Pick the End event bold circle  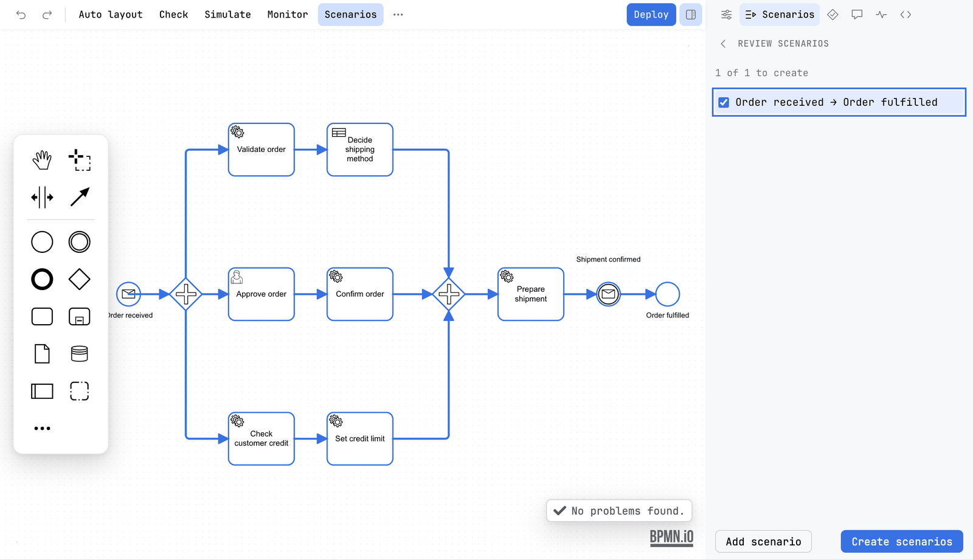pyautogui.click(x=42, y=279)
